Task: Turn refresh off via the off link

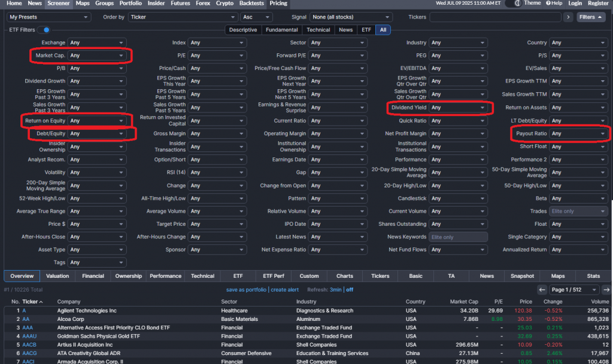Action: click(350, 290)
